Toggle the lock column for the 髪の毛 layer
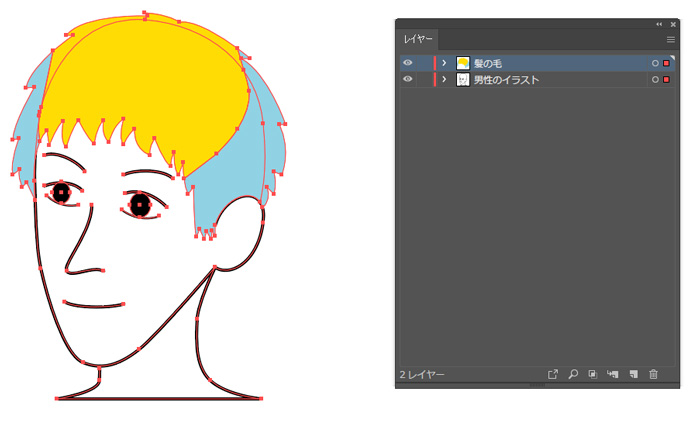The height and width of the screenshot is (428, 700). pos(424,63)
